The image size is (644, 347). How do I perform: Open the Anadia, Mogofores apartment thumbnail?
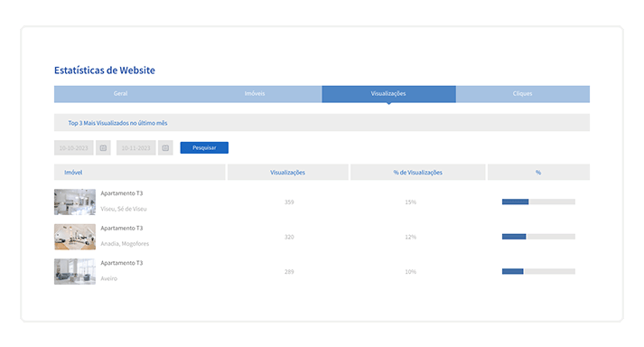75,237
